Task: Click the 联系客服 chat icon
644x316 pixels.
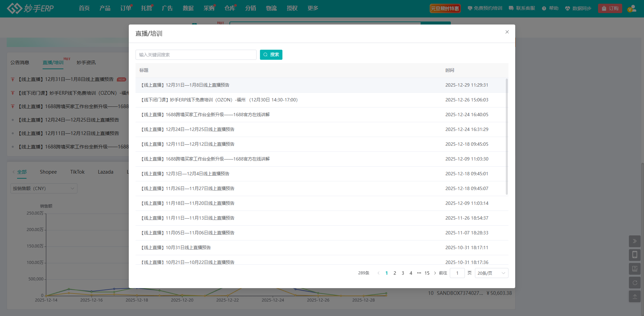Action: [511, 8]
